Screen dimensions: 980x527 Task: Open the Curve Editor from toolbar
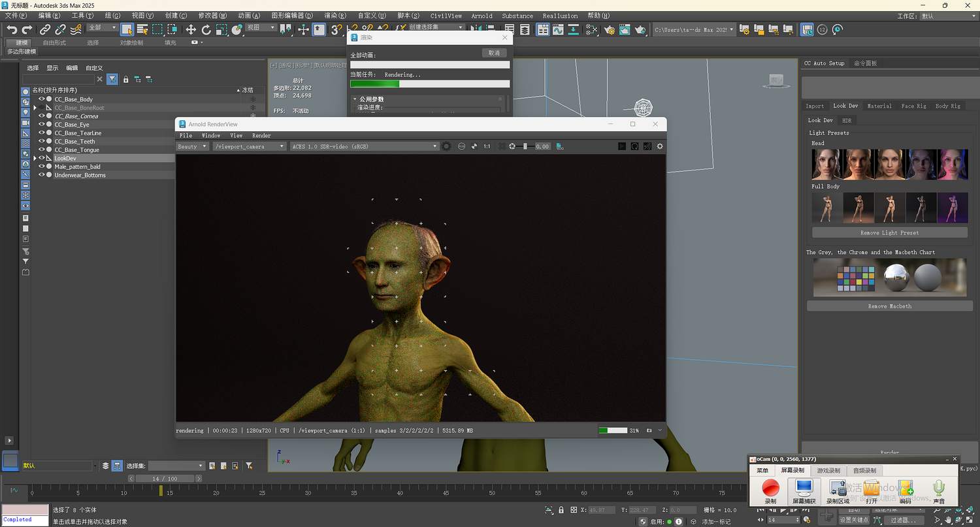558,29
